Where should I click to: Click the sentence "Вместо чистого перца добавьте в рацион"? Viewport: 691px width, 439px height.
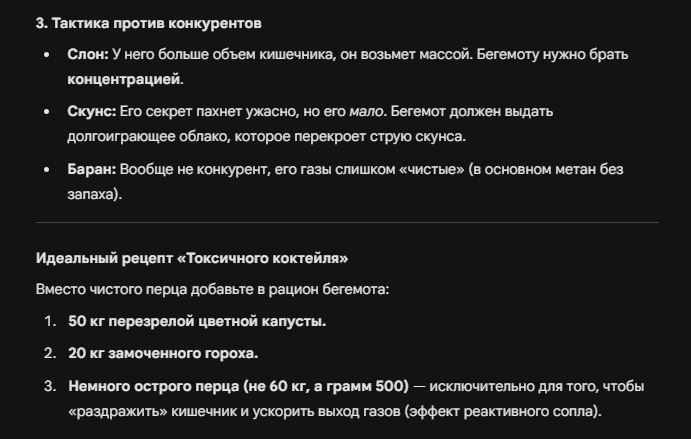(177, 290)
